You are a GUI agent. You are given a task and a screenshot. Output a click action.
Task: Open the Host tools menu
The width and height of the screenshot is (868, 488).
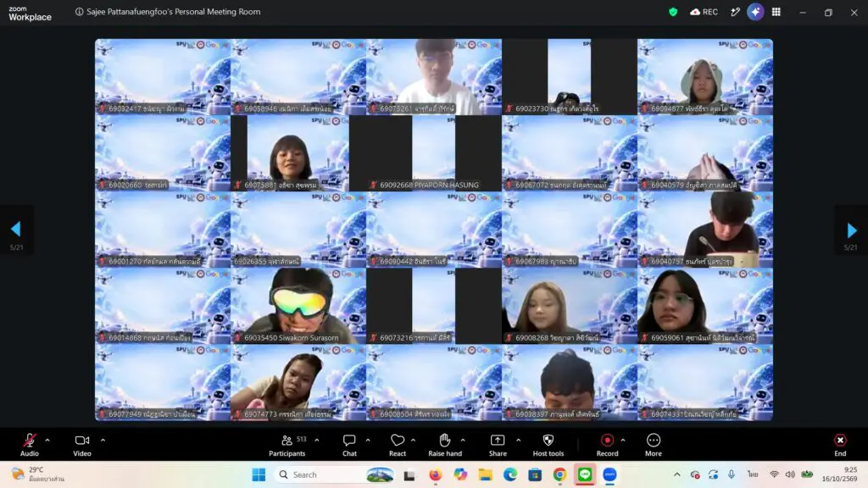coord(548,445)
